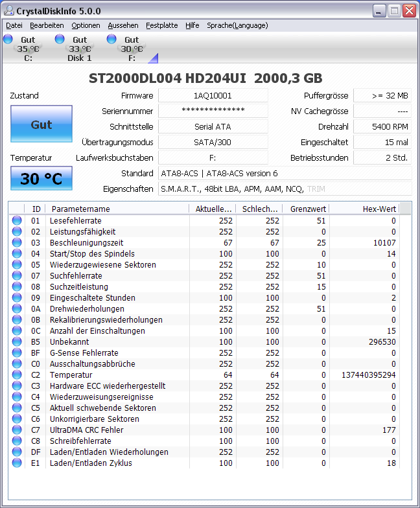Viewport: 420px width, 508px height.
Task: Click the Hex-Wert column header
Action: tap(364, 209)
